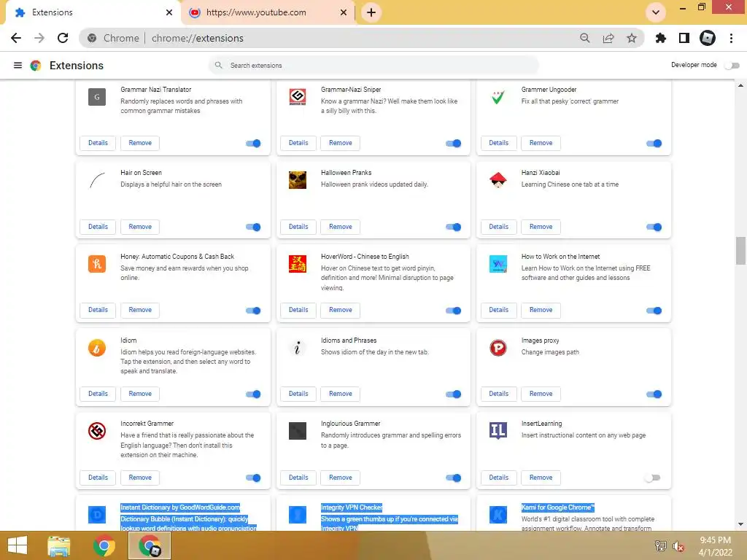Open Google Chrome from the taskbar
The image size is (747, 560).
(104, 545)
